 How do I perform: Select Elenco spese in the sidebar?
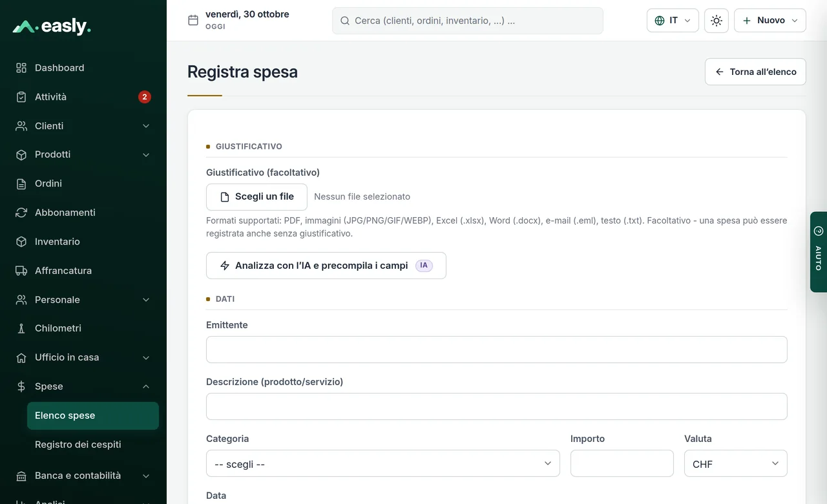pyautogui.click(x=93, y=415)
